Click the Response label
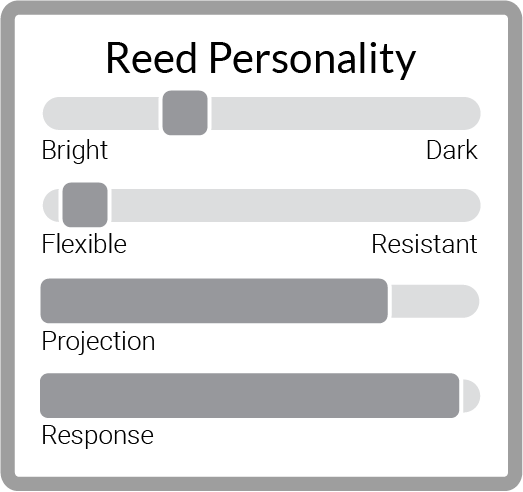Image resolution: width=523 pixels, height=492 pixels. point(98,436)
